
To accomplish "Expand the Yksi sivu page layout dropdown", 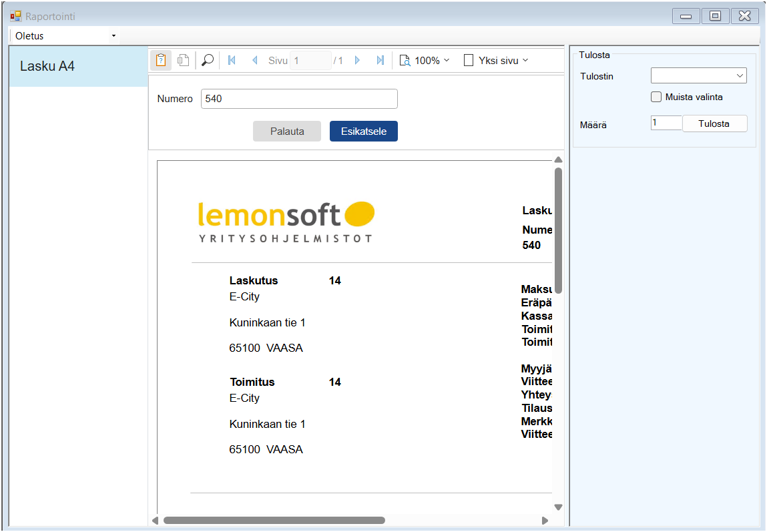I will [496, 61].
